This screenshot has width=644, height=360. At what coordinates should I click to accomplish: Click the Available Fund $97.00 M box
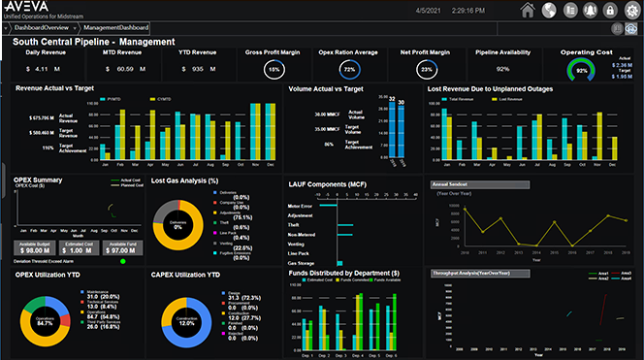pyautogui.click(x=122, y=247)
